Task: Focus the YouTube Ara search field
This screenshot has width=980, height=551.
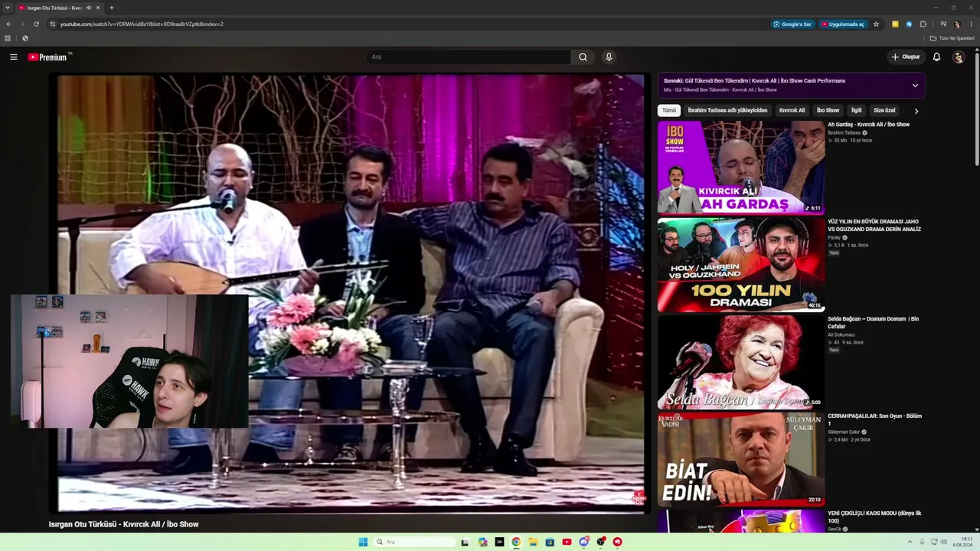Action: 469,57
